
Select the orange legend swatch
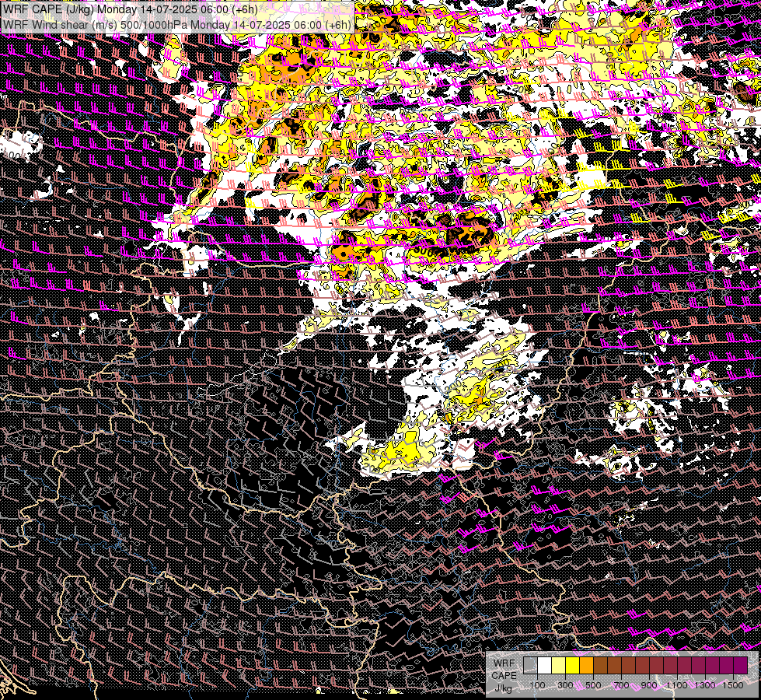pos(586,665)
